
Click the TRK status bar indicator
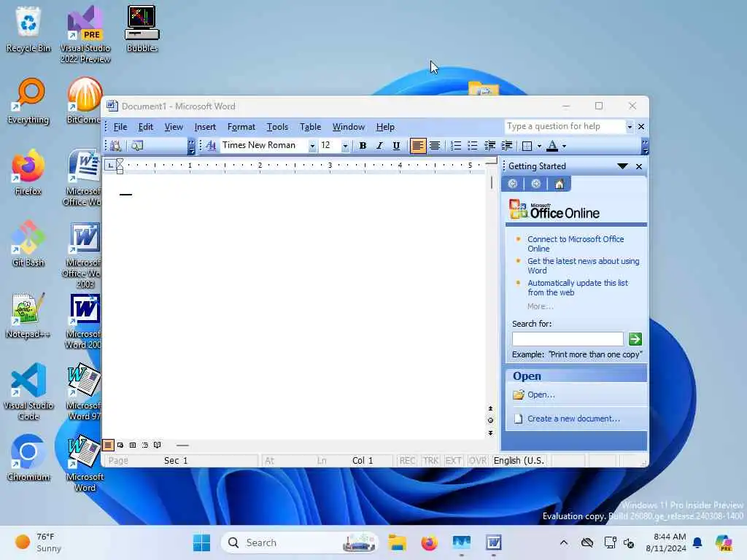coord(430,461)
